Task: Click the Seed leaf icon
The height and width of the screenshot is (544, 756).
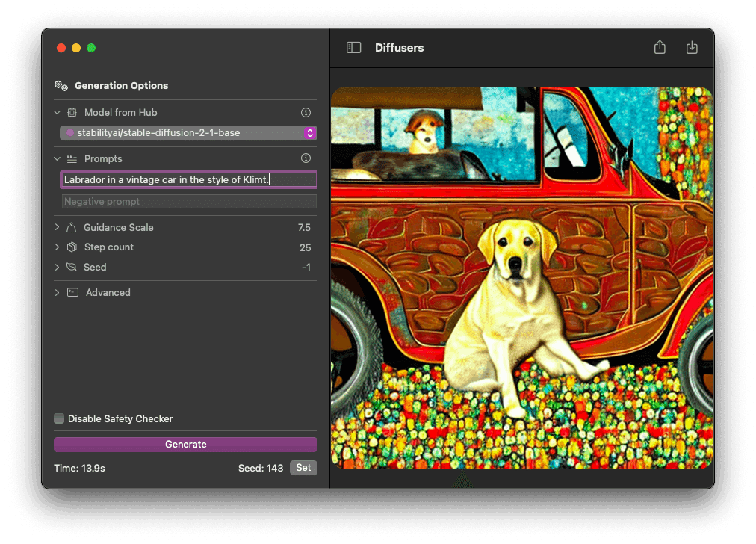Action: (72, 268)
